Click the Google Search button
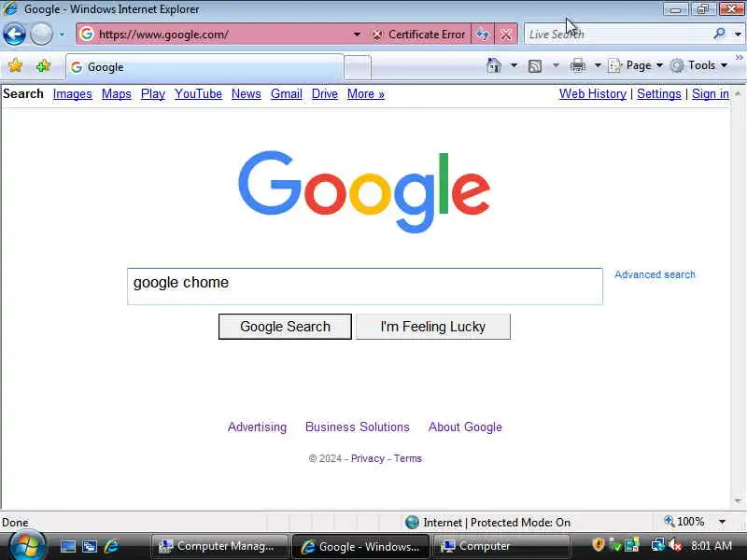 coord(285,327)
